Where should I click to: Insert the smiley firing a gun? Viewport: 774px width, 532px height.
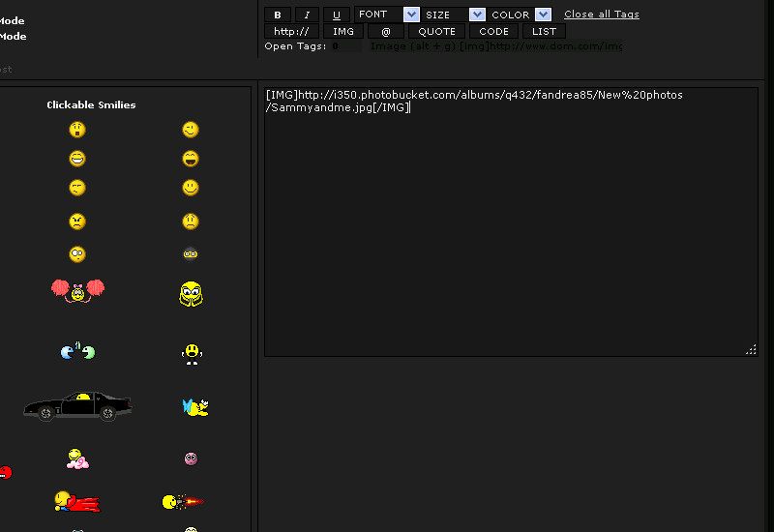point(183,502)
